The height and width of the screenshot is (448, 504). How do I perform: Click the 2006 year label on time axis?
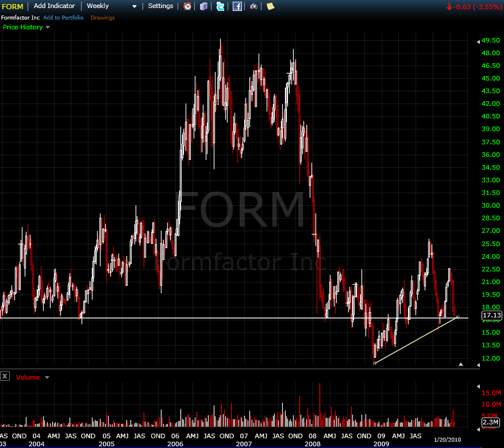[175, 444]
